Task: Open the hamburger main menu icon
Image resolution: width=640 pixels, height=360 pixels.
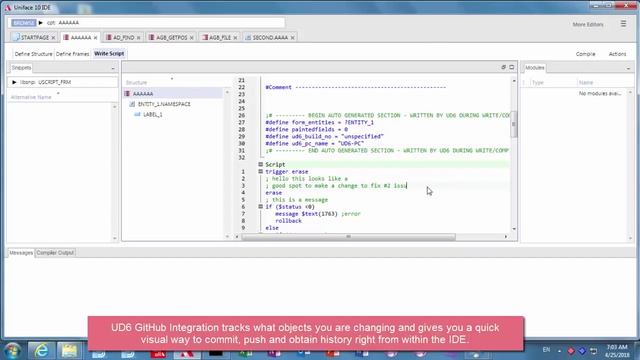Action: pos(623,24)
